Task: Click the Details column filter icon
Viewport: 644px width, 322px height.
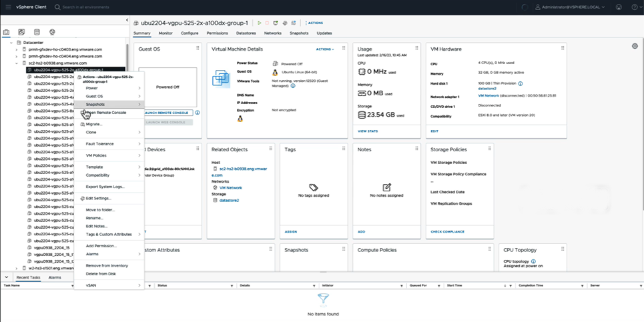Action: [x=314, y=285]
